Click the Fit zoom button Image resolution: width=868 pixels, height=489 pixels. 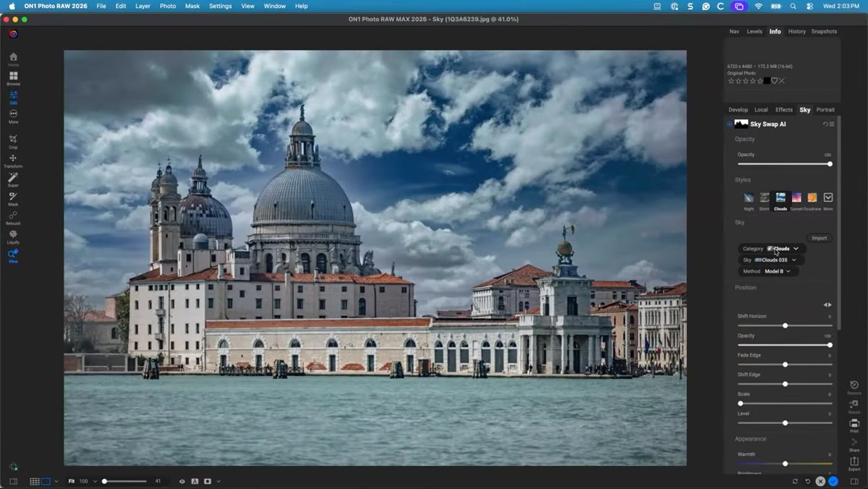pyautogui.click(x=72, y=481)
